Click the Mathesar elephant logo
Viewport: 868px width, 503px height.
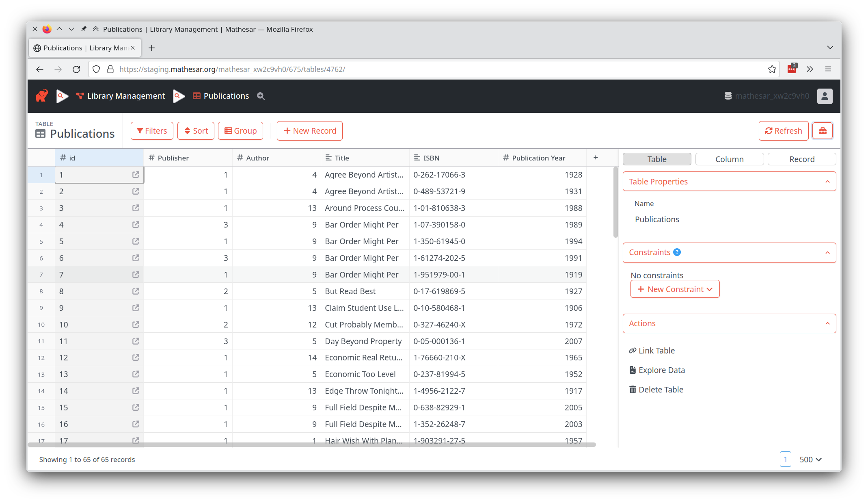[x=42, y=95]
